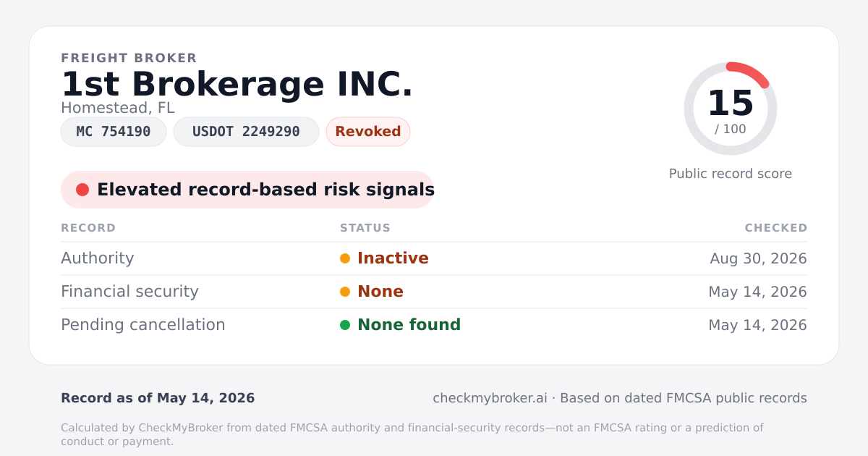Click the green dot next to None found
This screenshot has height=456, width=868.
[345, 325]
